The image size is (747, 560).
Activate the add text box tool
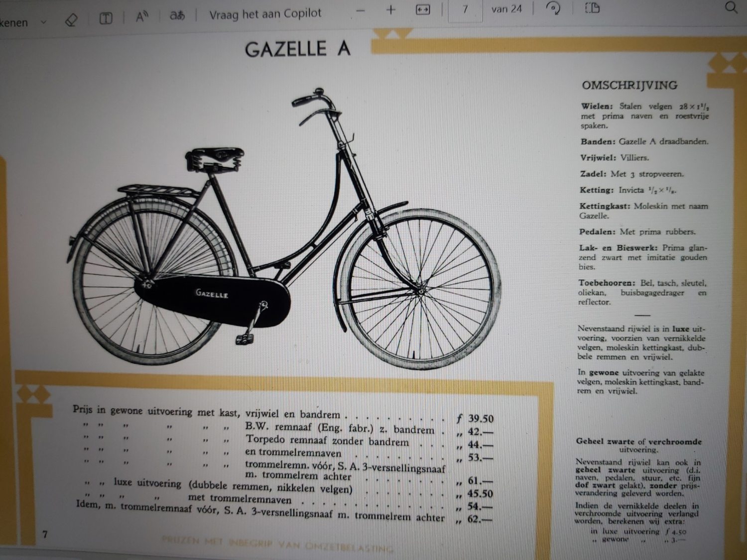pos(106,19)
